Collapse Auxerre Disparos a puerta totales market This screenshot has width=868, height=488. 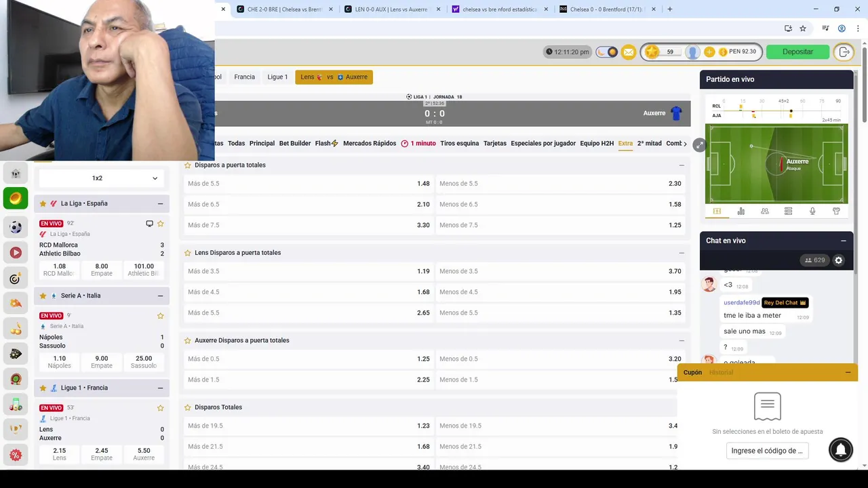[682, 340]
